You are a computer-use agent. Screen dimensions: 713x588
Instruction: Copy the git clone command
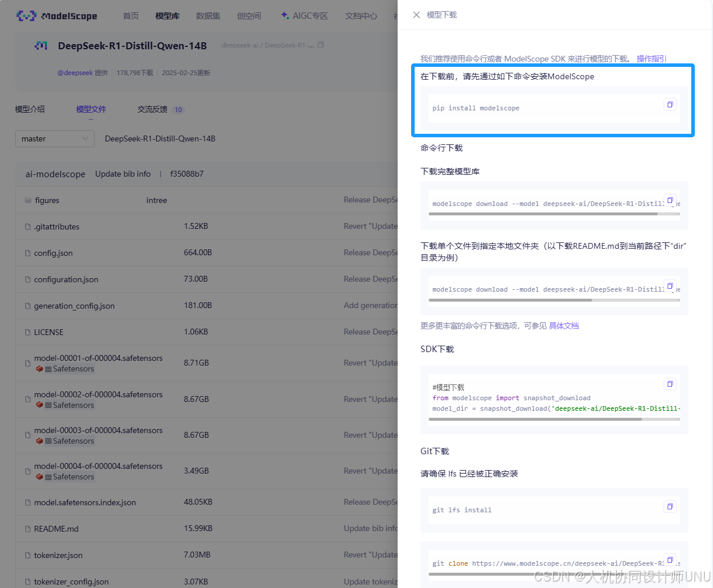click(670, 560)
